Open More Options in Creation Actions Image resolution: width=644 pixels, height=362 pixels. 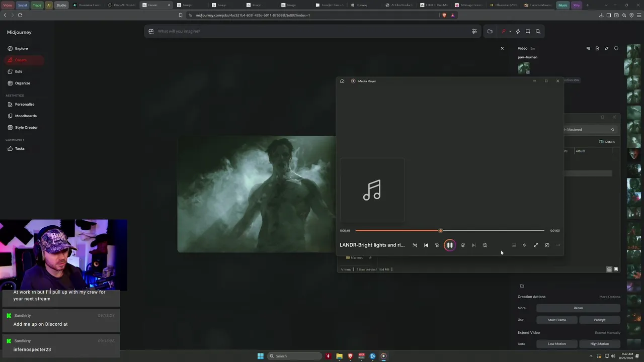(x=610, y=297)
